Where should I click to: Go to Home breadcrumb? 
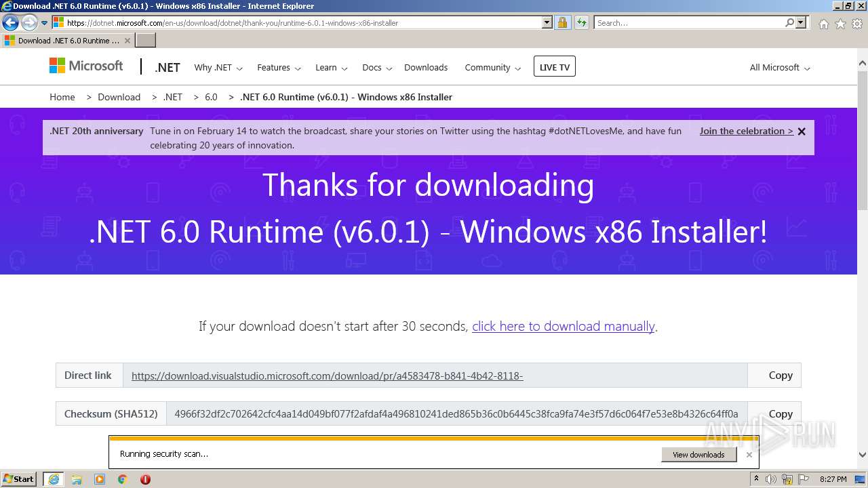point(62,97)
